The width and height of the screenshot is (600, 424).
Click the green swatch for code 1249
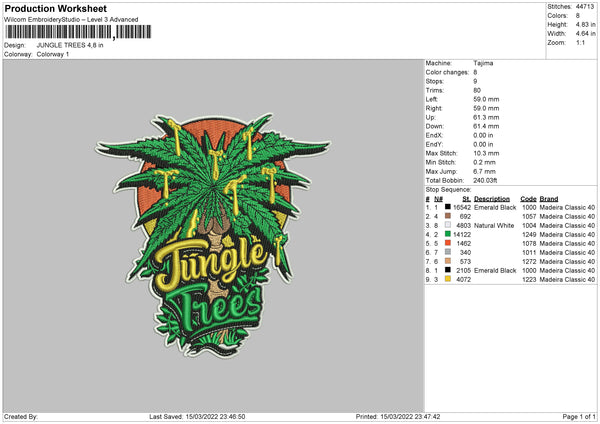tap(447, 234)
